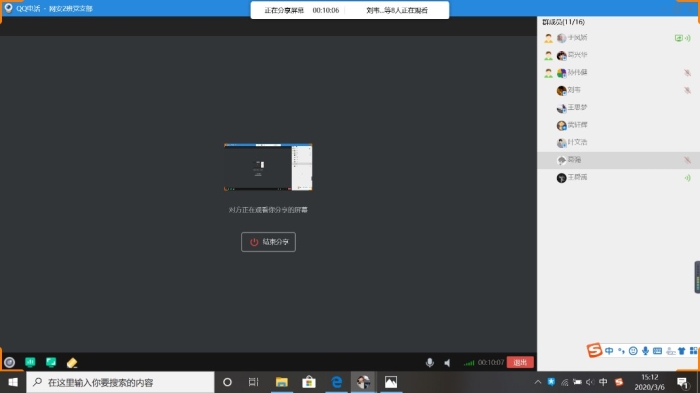Mute the microphone in call toolbar
Image resolution: width=700 pixels, height=393 pixels.
[429, 363]
